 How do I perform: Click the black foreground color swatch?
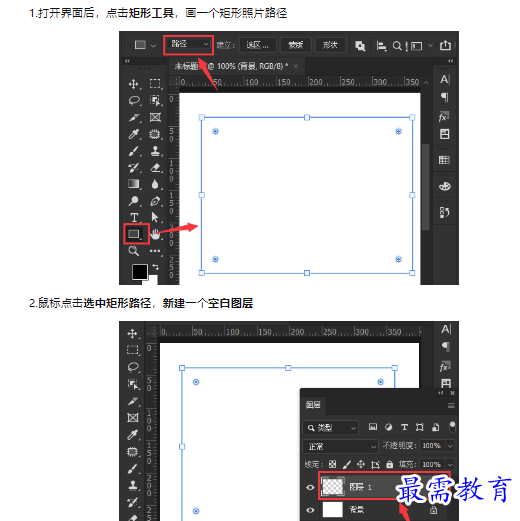(x=140, y=272)
